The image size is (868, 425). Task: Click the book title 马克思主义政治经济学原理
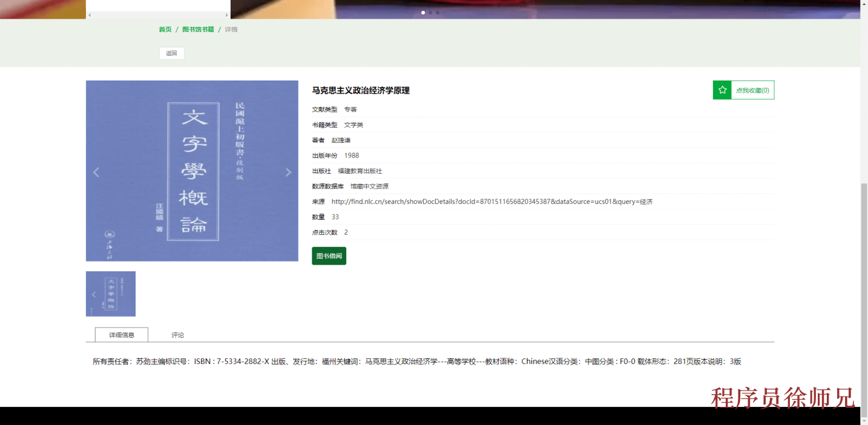[361, 90]
